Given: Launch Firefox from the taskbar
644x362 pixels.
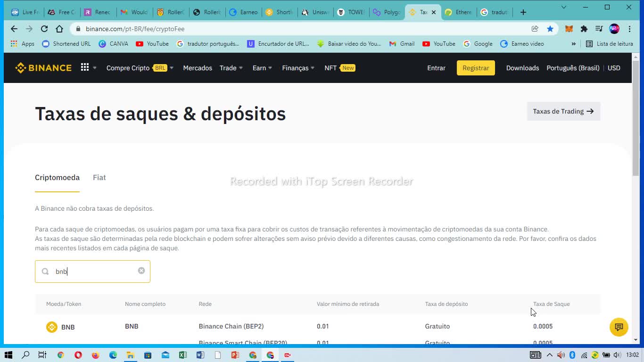Looking at the screenshot, I should point(96,355).
